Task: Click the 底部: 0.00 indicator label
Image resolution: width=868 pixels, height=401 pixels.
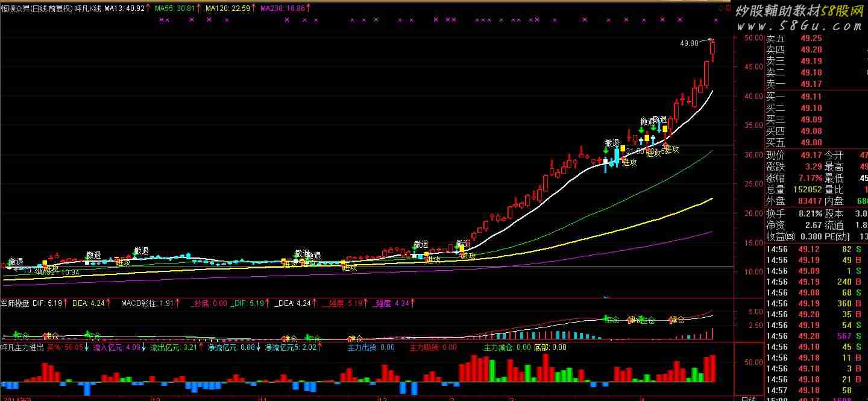Action: pos(550,347)
